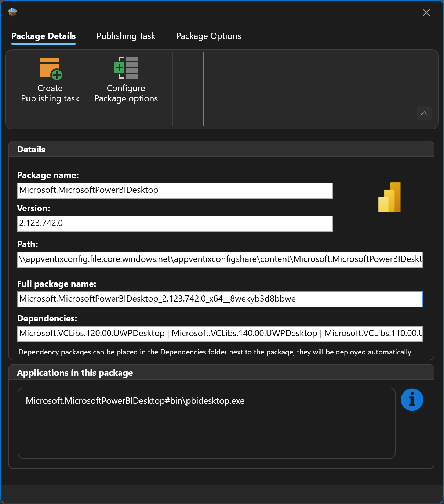Click the Power BI package logo
This screenshot has height=504, width=444.
(x=389, y=197)
